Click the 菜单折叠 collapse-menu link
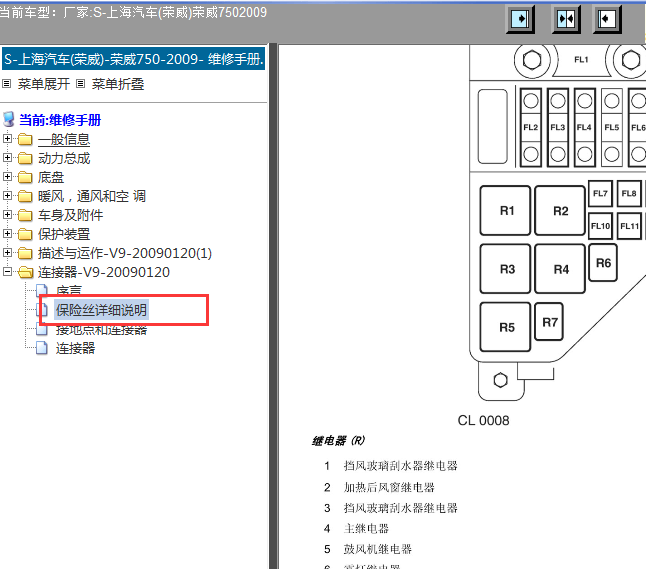 tap(118, 84)
